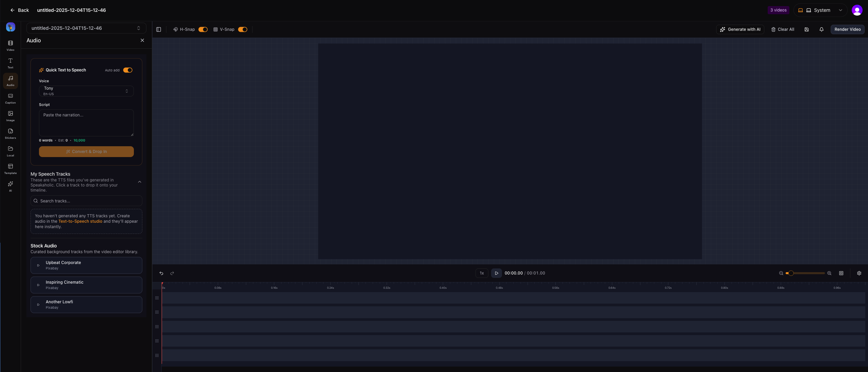Screen dimensions: 868x372
Task: Toggle the sidebar panel icon
Action: point(159,29)
